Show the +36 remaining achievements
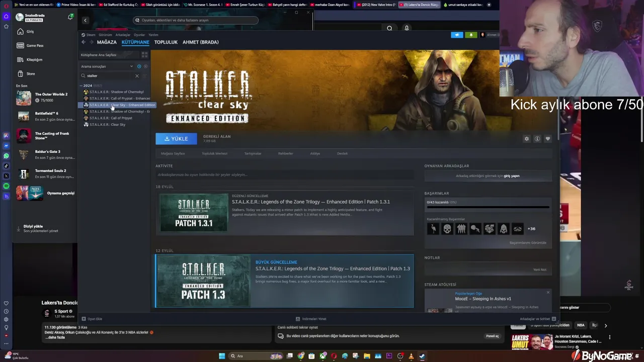This screenshot has height=362, width=644. (531, 229)
